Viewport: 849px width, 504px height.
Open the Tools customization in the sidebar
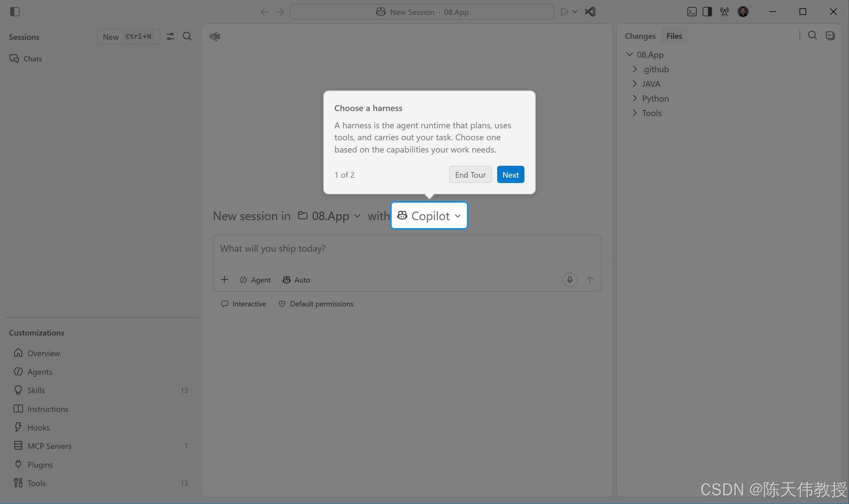pos(101,483)
